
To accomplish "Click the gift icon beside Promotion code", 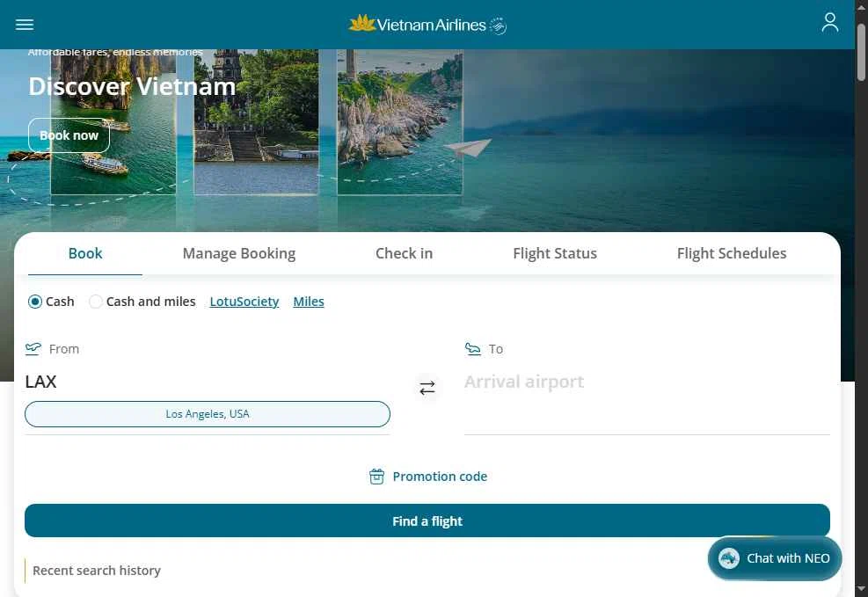I will point(376,477).
